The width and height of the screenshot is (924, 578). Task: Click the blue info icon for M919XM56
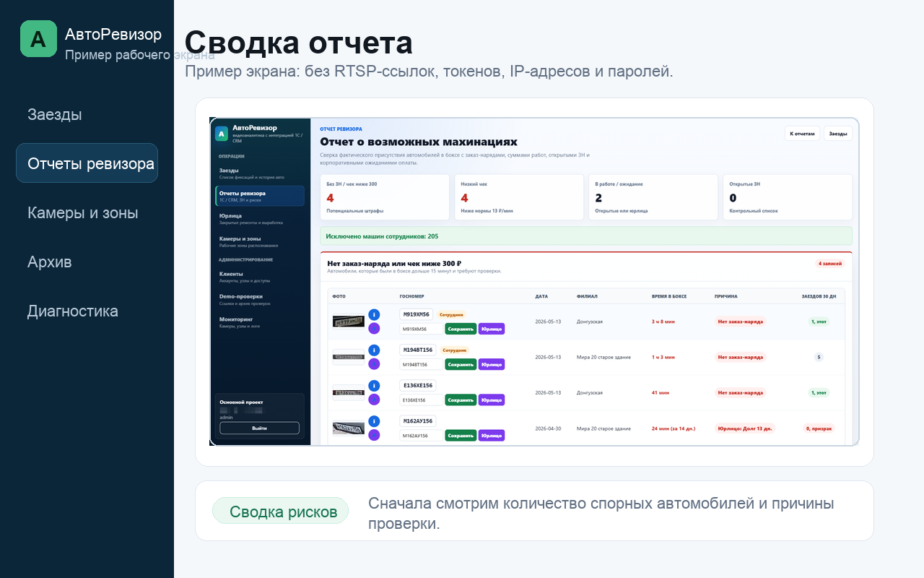point(374,314)
